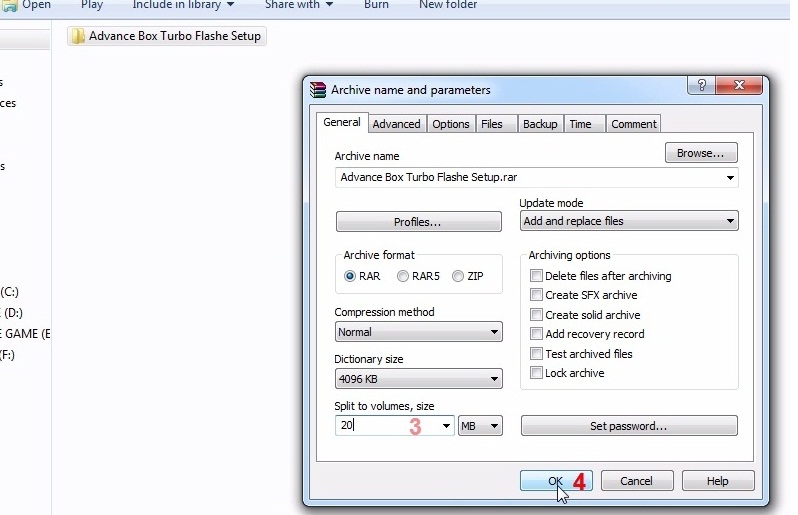Select GAME drive in Explorer navigation pane
Viewport: 798px width, 515px height.
(25, 334)
